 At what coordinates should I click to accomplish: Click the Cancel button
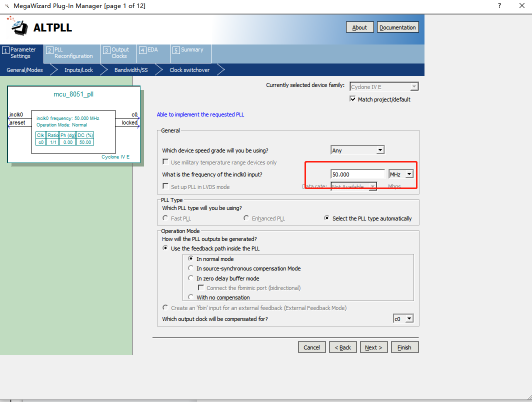(312, 347)
